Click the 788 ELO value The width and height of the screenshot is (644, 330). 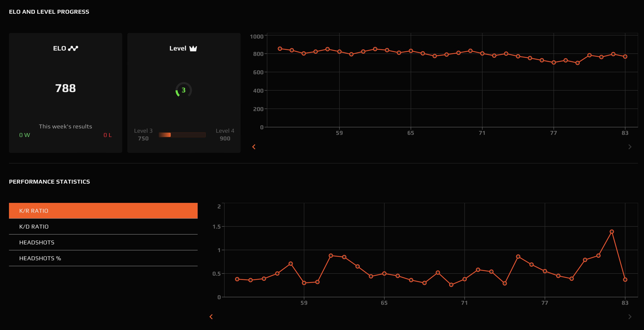point(65,88)
